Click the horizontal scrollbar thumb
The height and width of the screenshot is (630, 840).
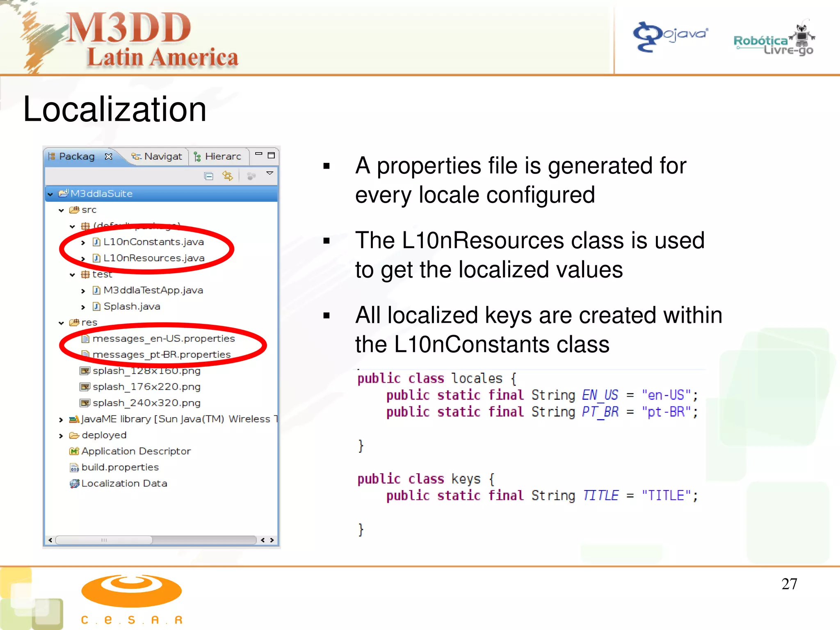click(104, 540)
